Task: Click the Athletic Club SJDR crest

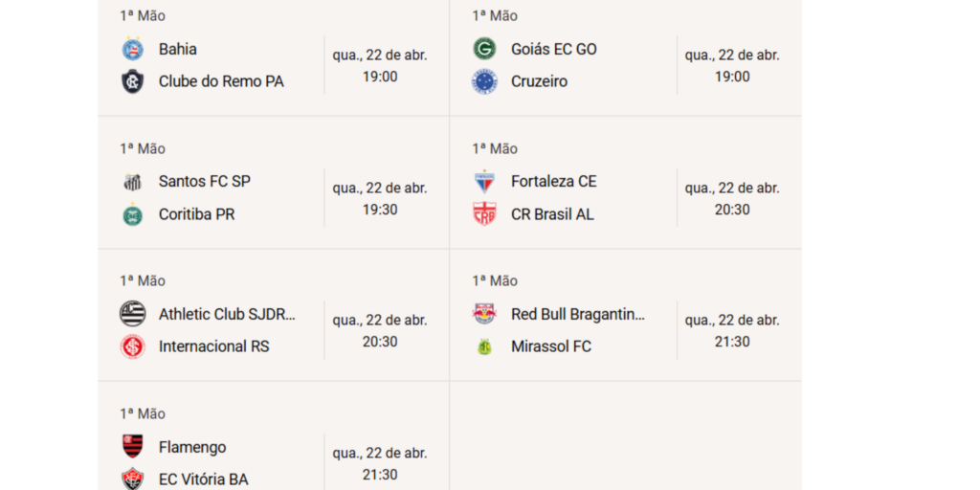Action: [x=132, y=314]
